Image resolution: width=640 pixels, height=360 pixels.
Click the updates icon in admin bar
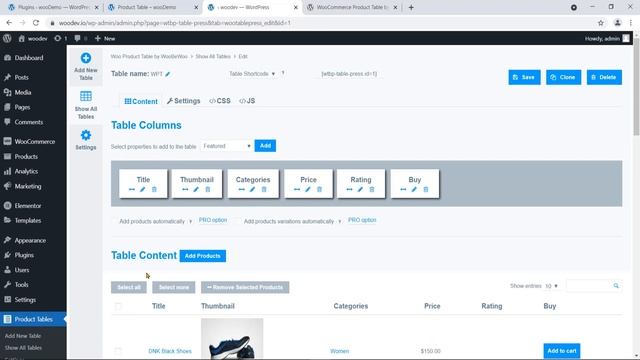[x=58, y=38]
